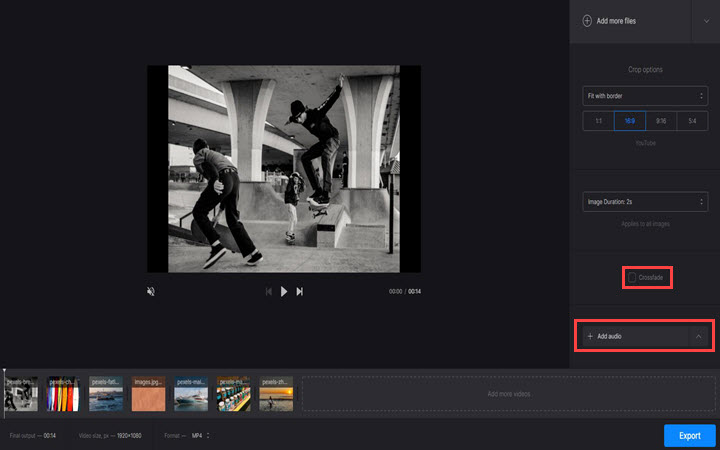720x450 pixels.
Task: Skip to next clip in player
Action: [x=300, y=291]
